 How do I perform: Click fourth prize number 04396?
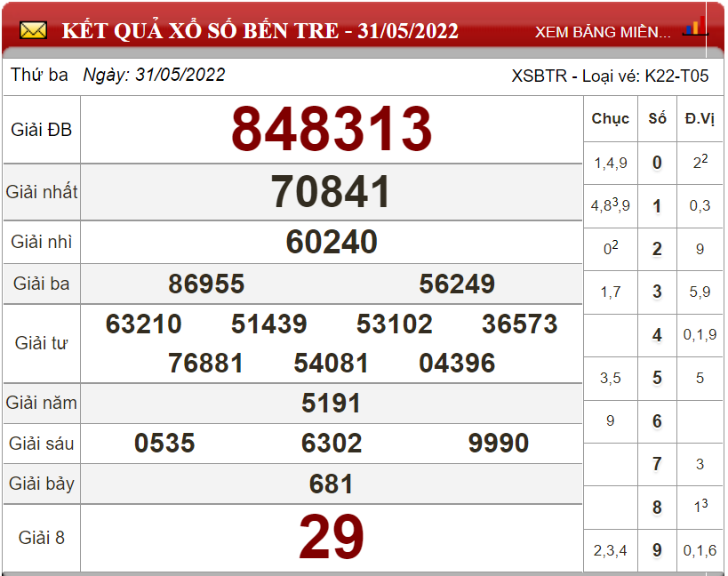pyautogui.click(x=457, y=363)
